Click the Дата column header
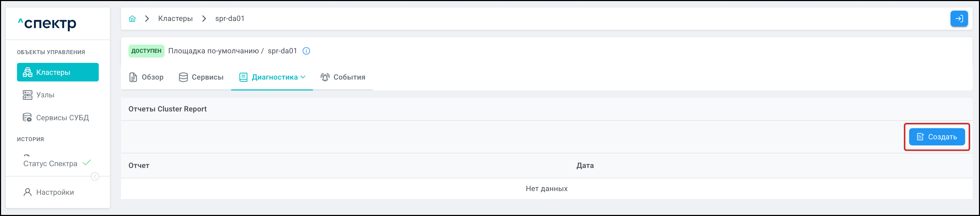This screenshot has width=980, height=216. point(585,165)
